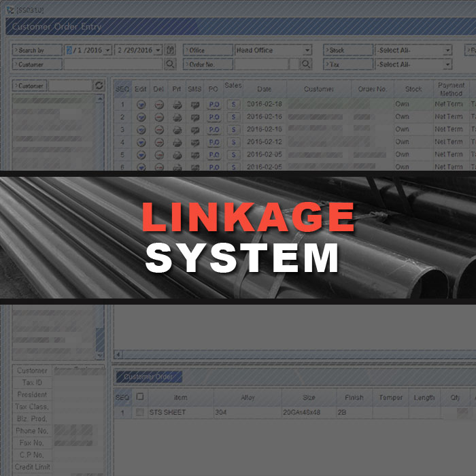Click the P.O button in row 1
This screenshot has width=476, height=476.
(214, 105)
